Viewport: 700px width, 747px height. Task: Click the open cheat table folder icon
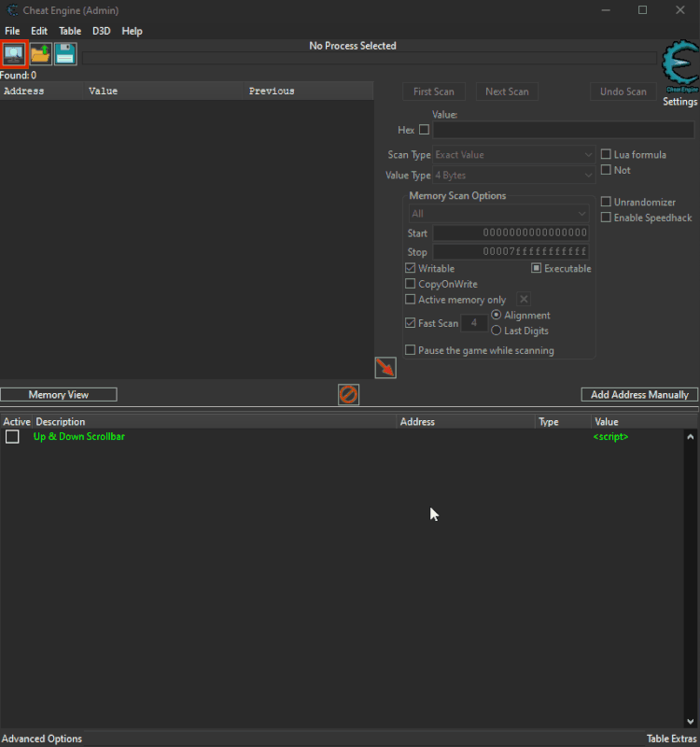pos(40,54)
